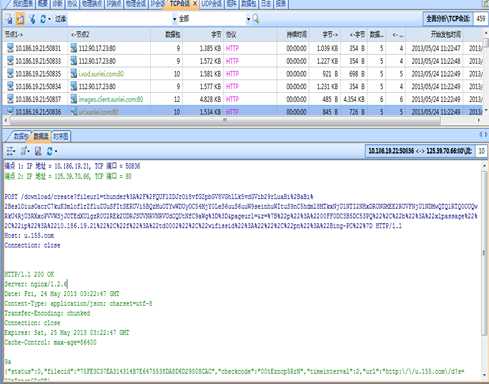This screenshot has width=489, height=384.
Task: Open the dropdown arrow of the first data stream toolbar icon
Action: coord(15,152)
